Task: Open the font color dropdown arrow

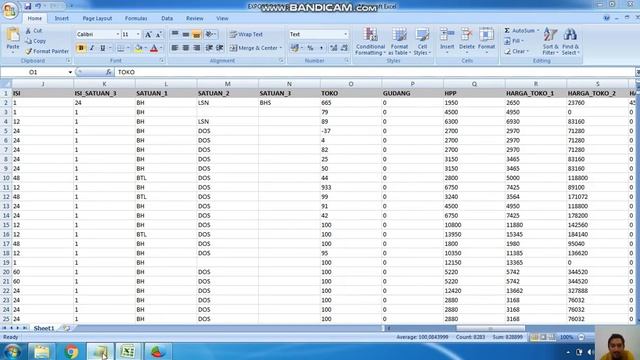Action: (161, 49)
